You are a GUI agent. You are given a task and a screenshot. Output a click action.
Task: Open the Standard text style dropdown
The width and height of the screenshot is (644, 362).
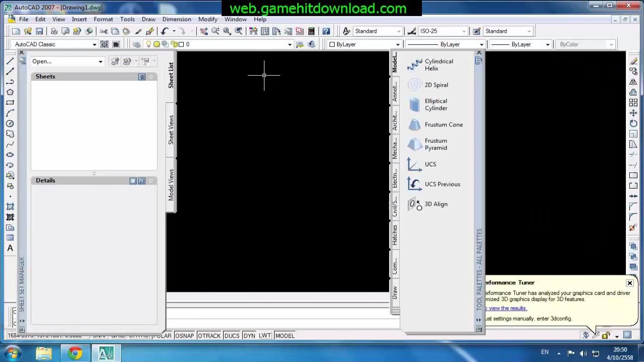[398, 31]
